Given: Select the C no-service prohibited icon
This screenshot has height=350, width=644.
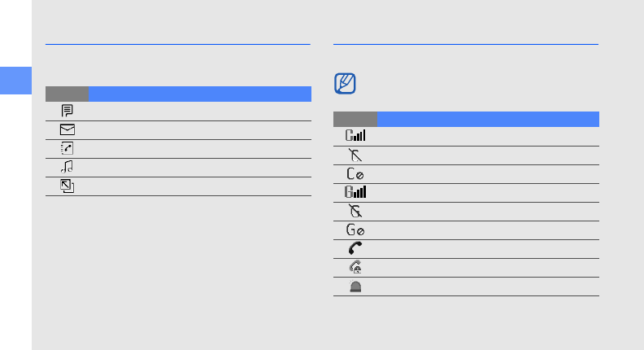Looking at the screenshot, I should pos(355,173).
